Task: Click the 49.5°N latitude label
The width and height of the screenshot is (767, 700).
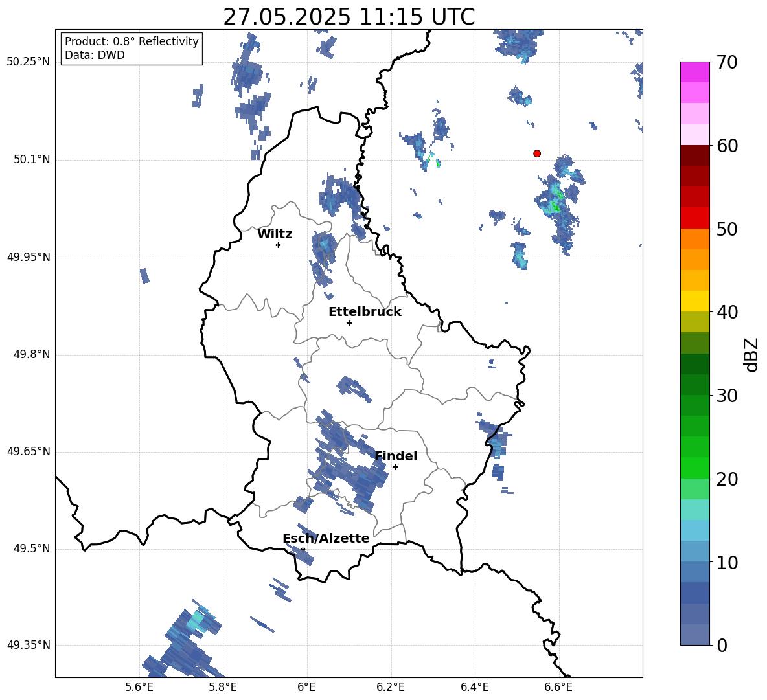Action: [x=32, y=548]
